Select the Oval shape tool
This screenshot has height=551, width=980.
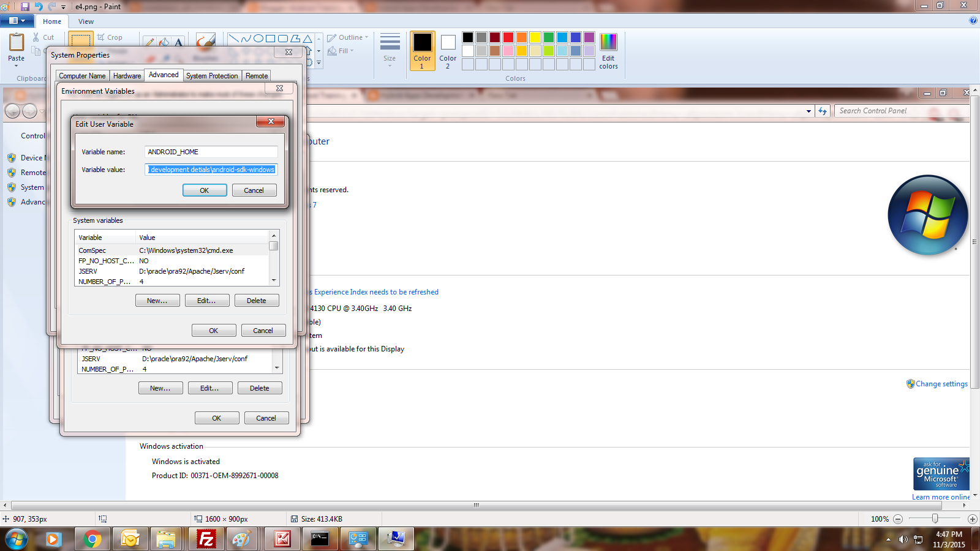(x=258, y=38)
